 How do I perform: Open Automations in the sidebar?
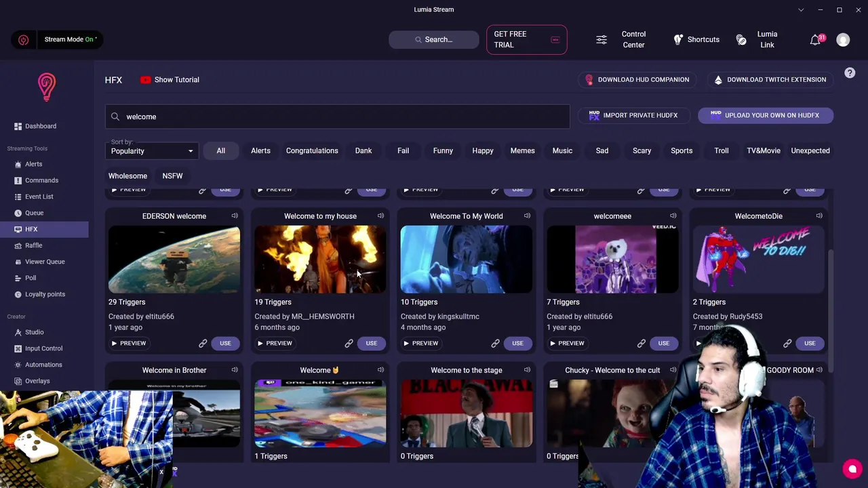coord(44,365)
